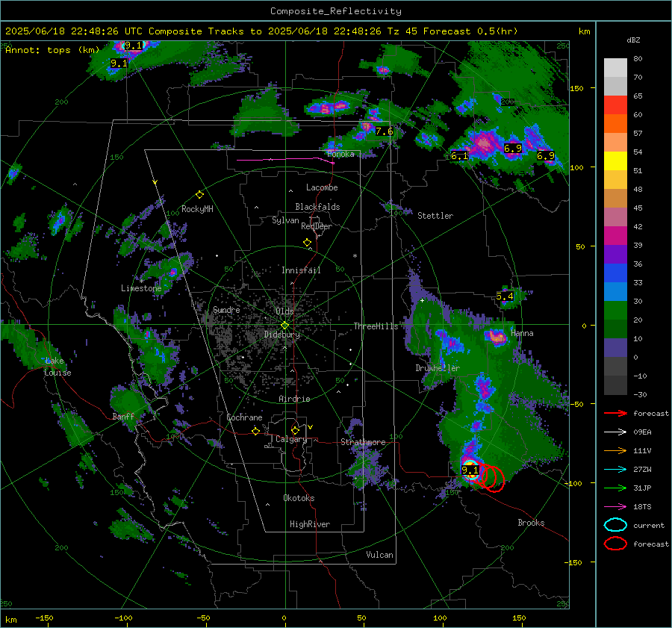Click the Sundre city label
The width and height of the screenshot is (672, 628).
pos(226,309)
